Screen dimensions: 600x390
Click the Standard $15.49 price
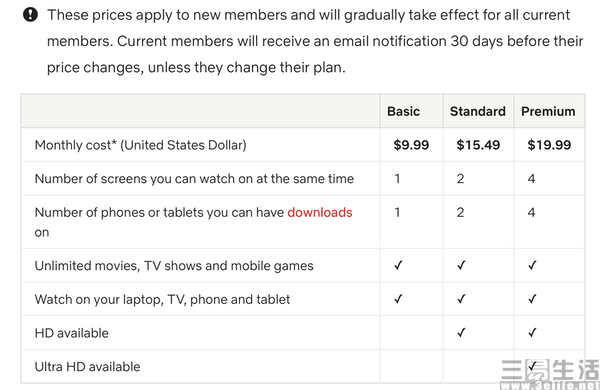coord(478,145)
